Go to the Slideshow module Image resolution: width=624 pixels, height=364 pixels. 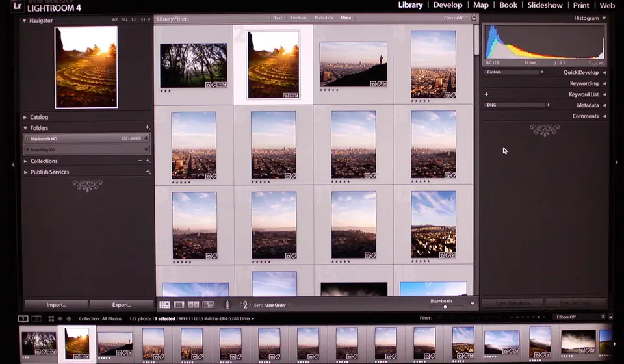545,5
